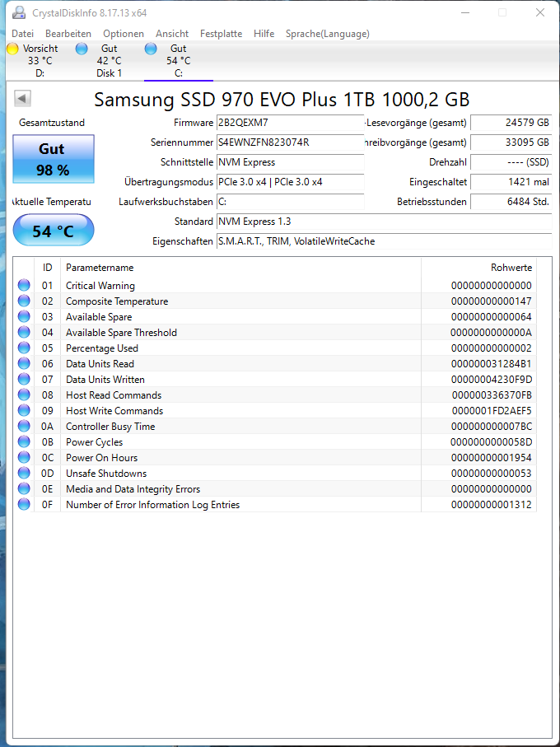Open the Sprache(Language) menu
Image resolution: width=560 pixels, height=747 pixels.
[328, 34]
